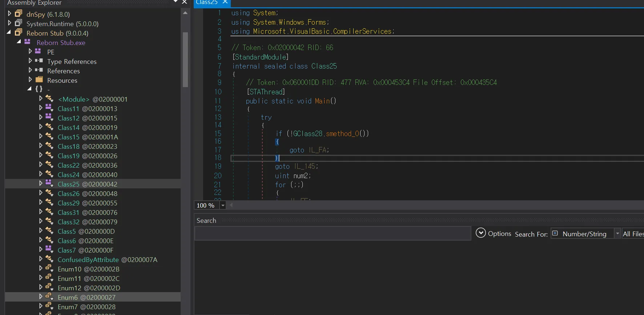The height and width of the screenshot is (315, 644).
Task: Open the zoom percentage dropdown
Action: pos(223,205)
